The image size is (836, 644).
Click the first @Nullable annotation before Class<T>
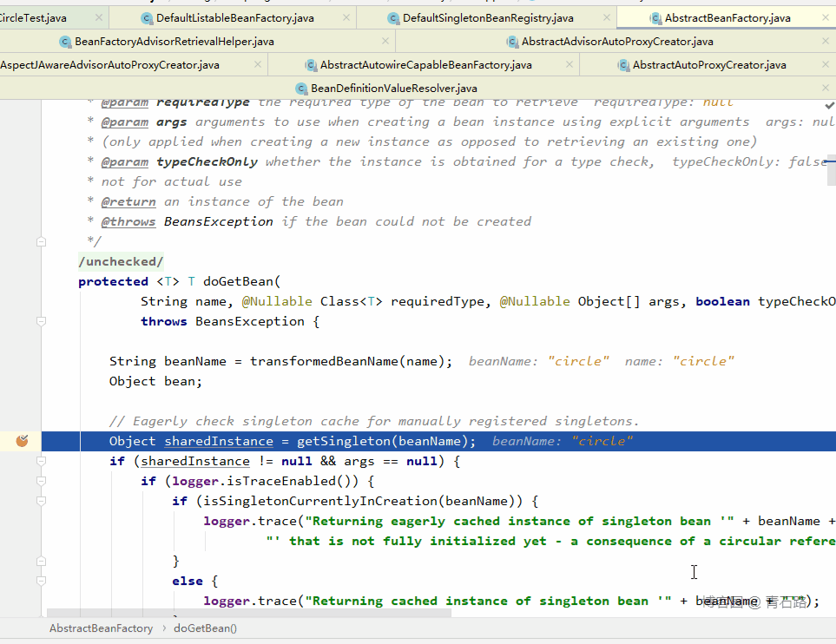277,302
